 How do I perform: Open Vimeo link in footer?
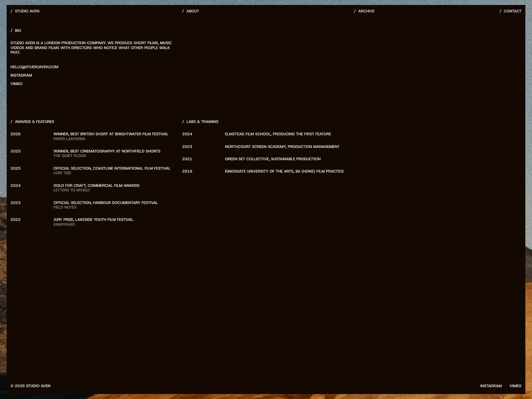click(515, 386)
